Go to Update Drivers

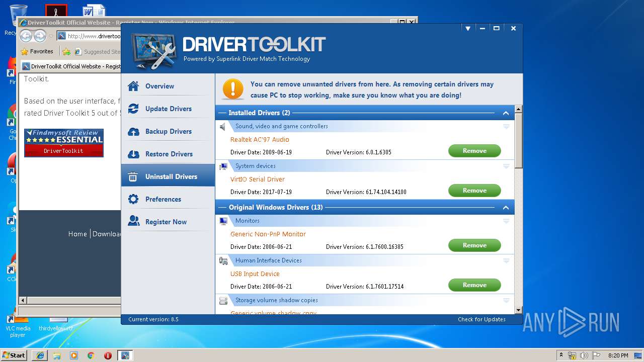click(168, 109)
